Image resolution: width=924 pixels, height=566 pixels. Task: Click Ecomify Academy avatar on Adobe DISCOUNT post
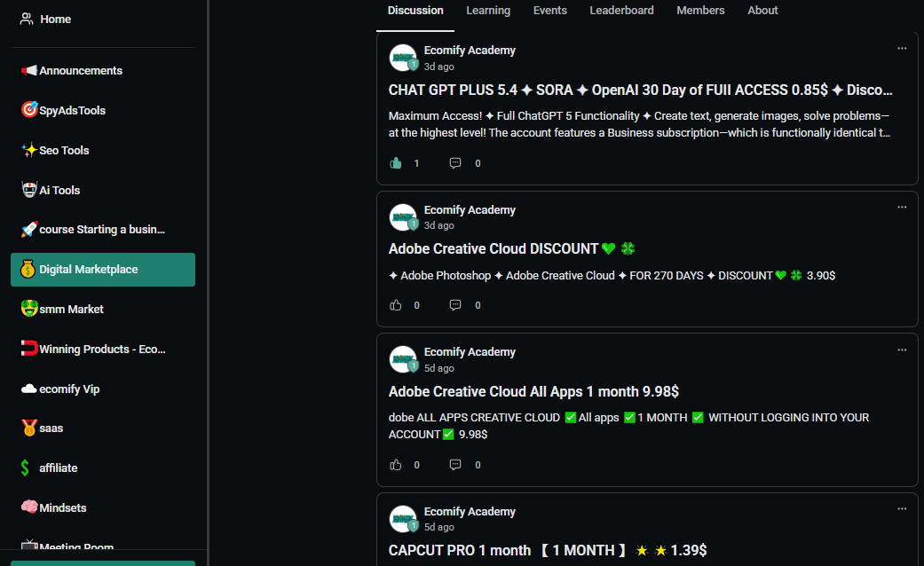[403, 217]
